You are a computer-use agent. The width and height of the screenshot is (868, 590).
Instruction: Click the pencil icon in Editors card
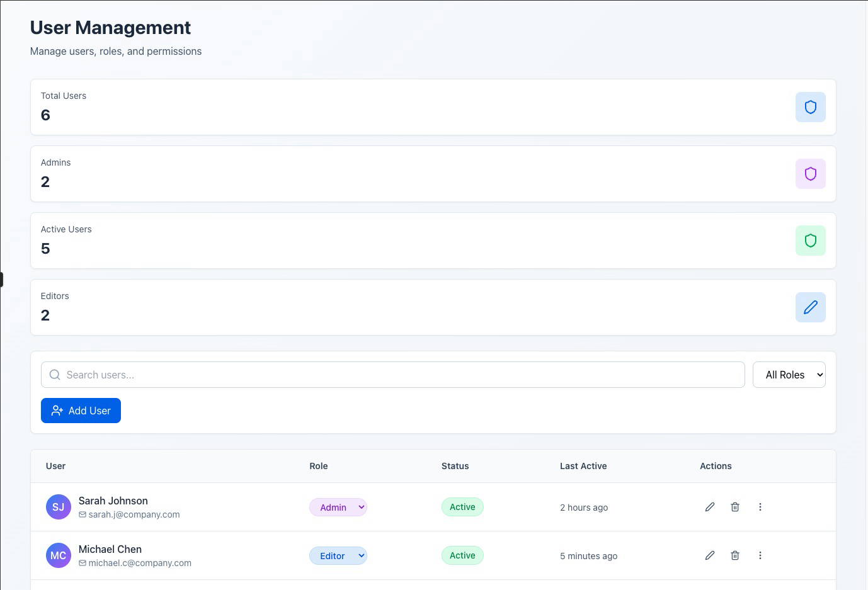coord(810,307)
